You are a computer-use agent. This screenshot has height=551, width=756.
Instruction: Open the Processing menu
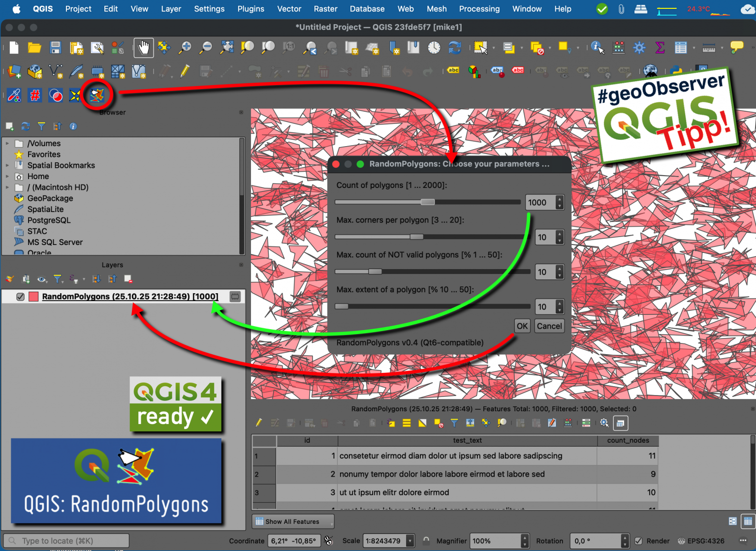pos(479,9)
